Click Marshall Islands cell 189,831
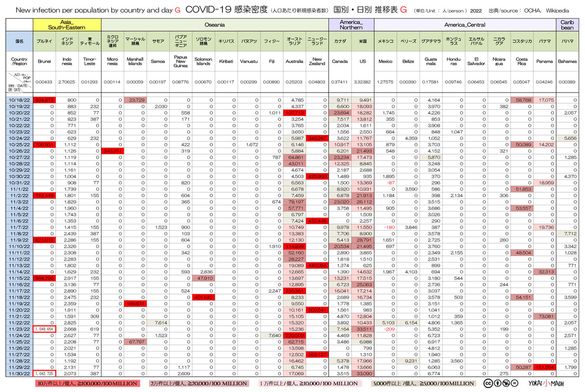Screen dimensions: 585x392 (x=135, y=304)
